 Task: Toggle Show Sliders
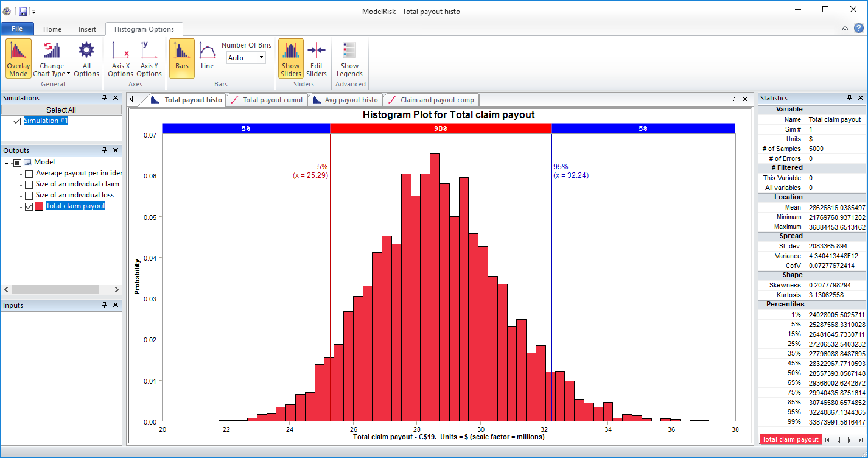click(x=290, y=58)
